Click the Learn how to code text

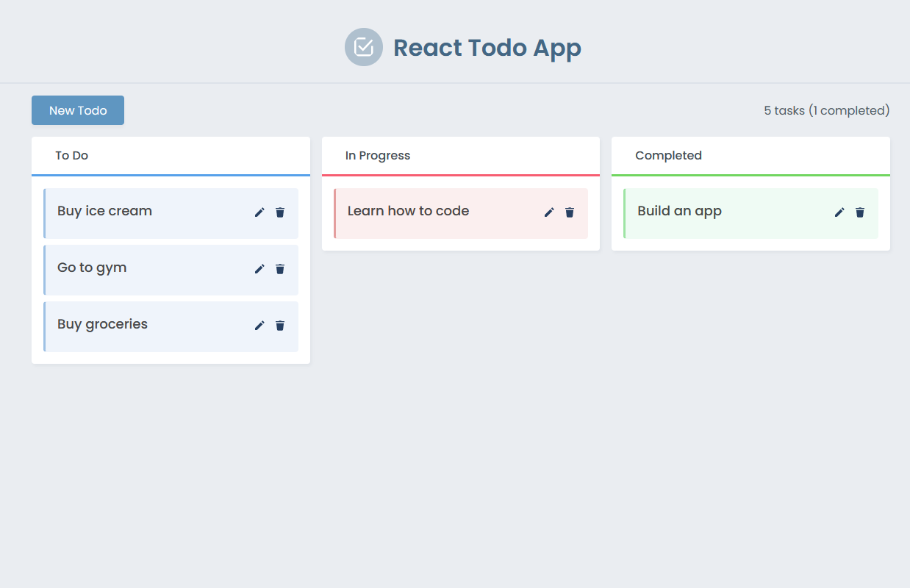(408, 211)
